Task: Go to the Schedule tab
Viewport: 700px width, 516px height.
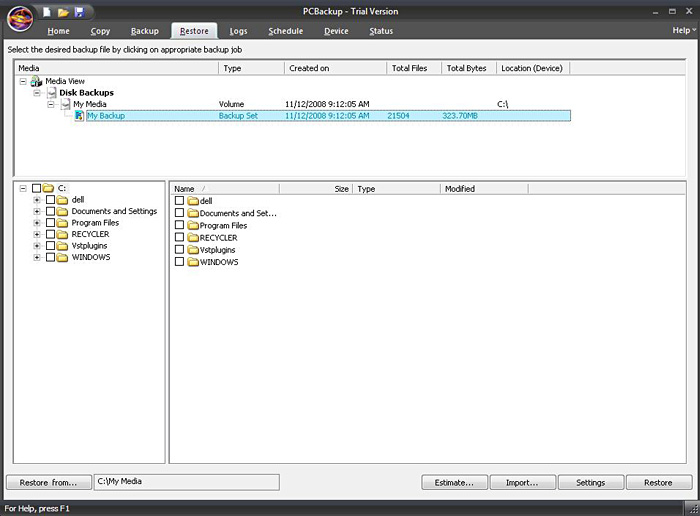Action: click(x=286, y=31)
